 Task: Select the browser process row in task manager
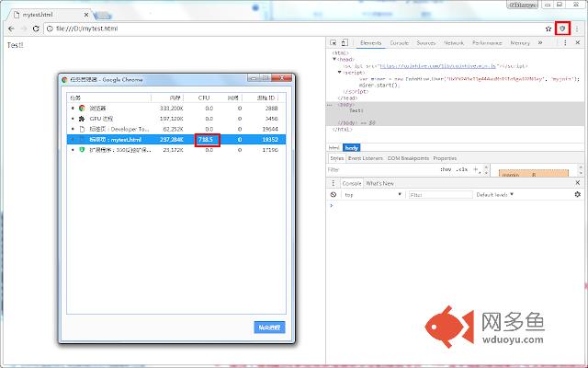pyautogui.click(x=176, y=109)
